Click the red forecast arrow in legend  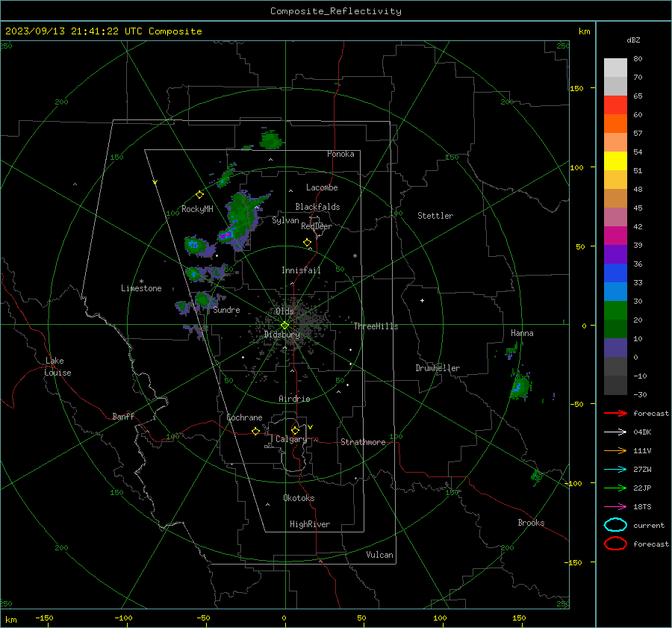click(x=615, y=413)
